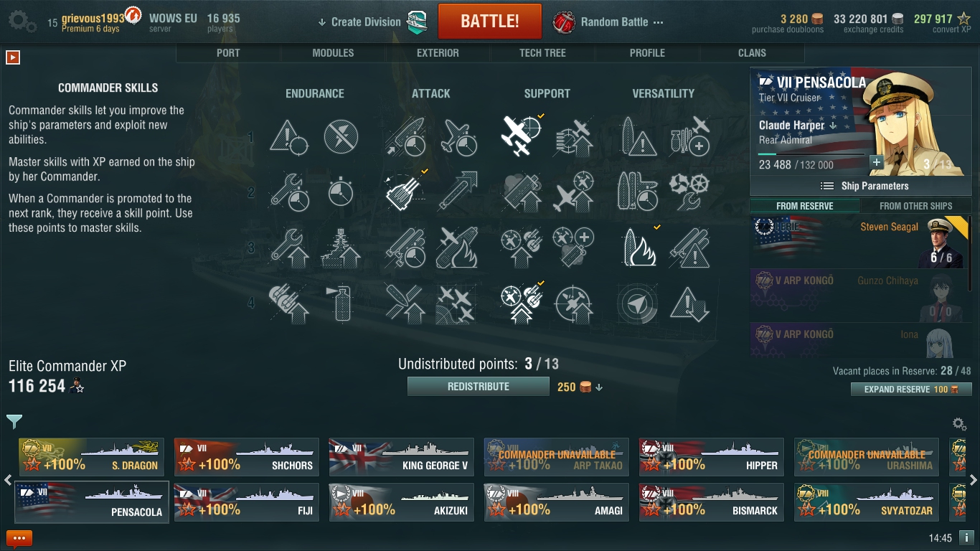
Task: Choose the radar compass skill in row four
Action: 637,303
